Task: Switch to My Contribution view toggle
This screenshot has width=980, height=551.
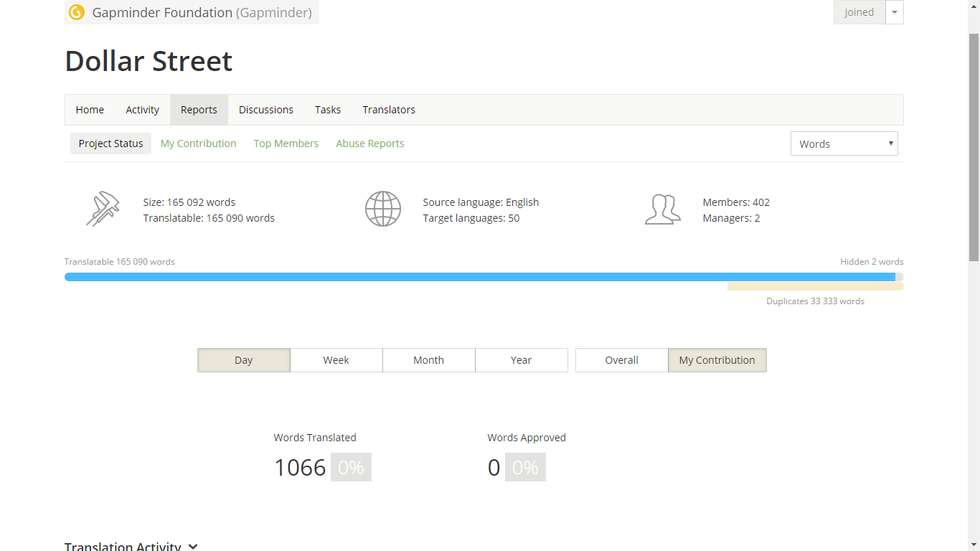Action: click(717, 360)
